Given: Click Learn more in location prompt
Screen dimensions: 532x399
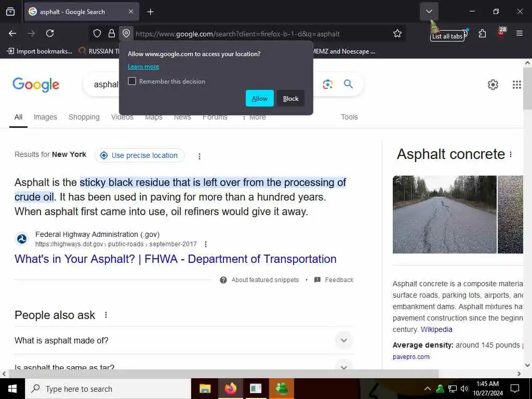Looking at the screenshot, I should pyautogui.click(x=143, y=66).
